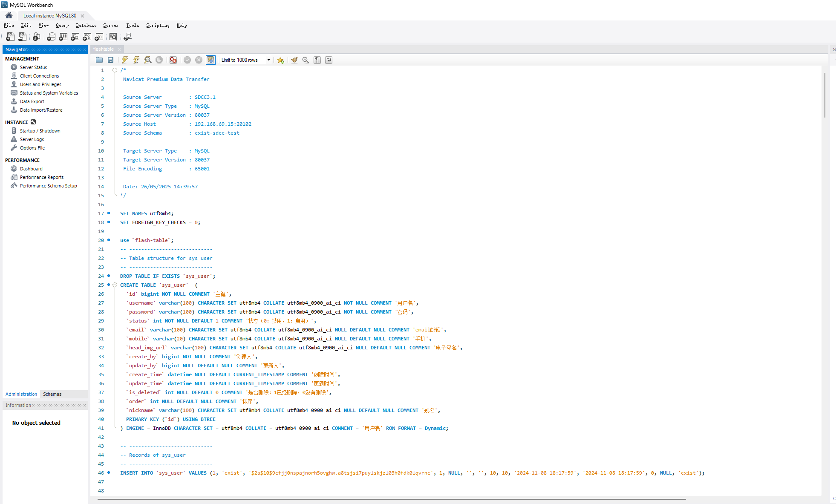
Task: Open the Performance Reports link
Action: (x=42, y=177)
